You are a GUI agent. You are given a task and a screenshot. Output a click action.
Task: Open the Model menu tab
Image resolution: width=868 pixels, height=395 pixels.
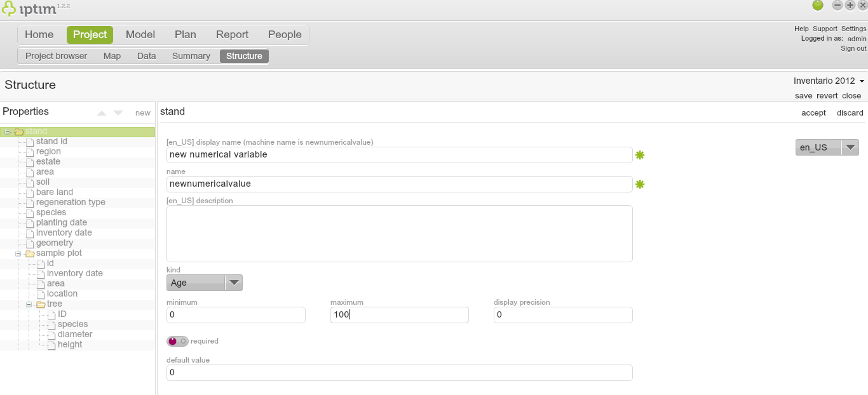point(140,35)
